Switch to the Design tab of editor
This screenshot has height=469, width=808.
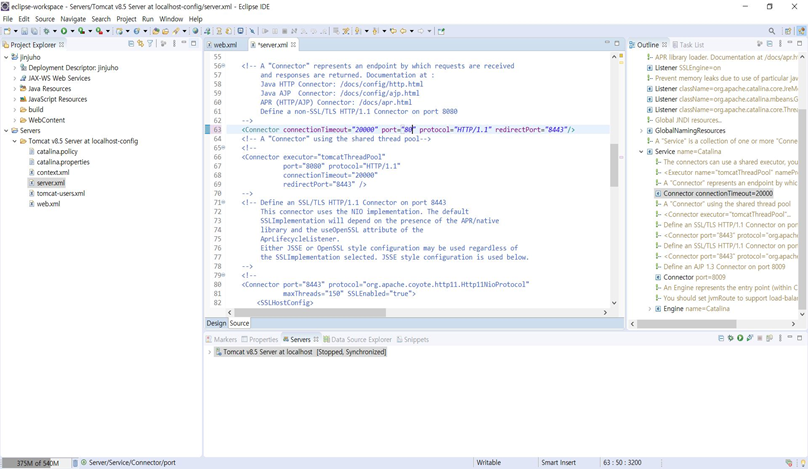click(216, 323)
